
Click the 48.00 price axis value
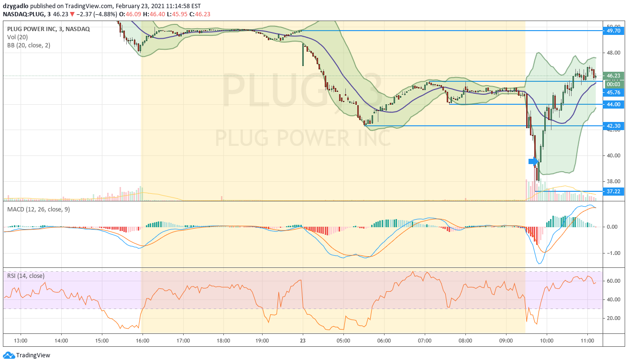[x=613, y=53]
